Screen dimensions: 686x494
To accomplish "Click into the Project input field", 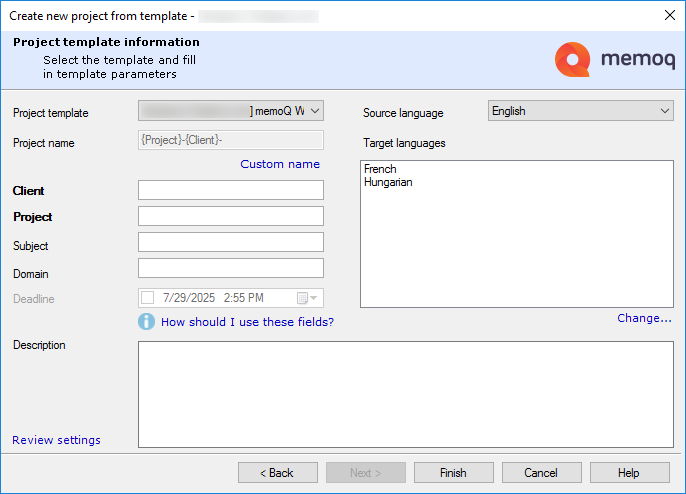I will (x=231, y=216).
